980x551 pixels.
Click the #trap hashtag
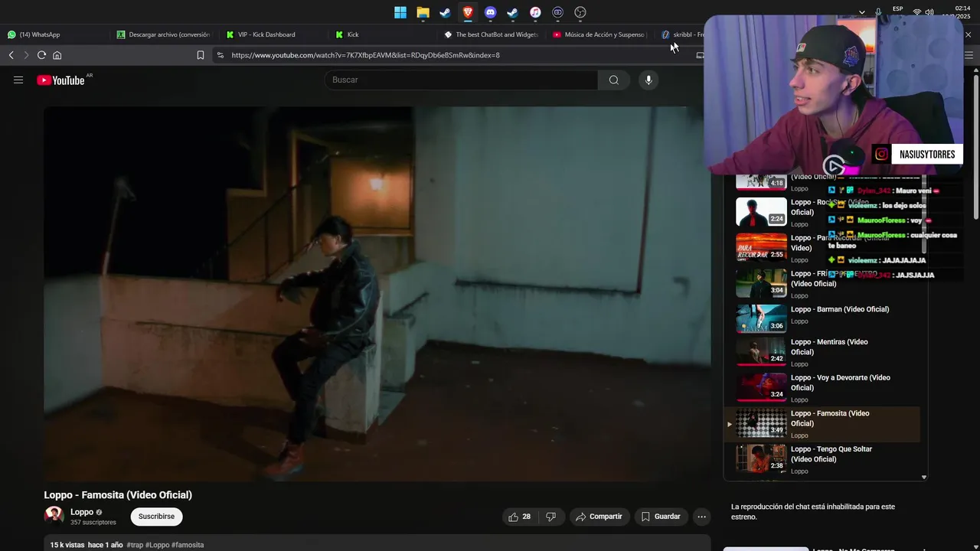[x=135, y=545]
